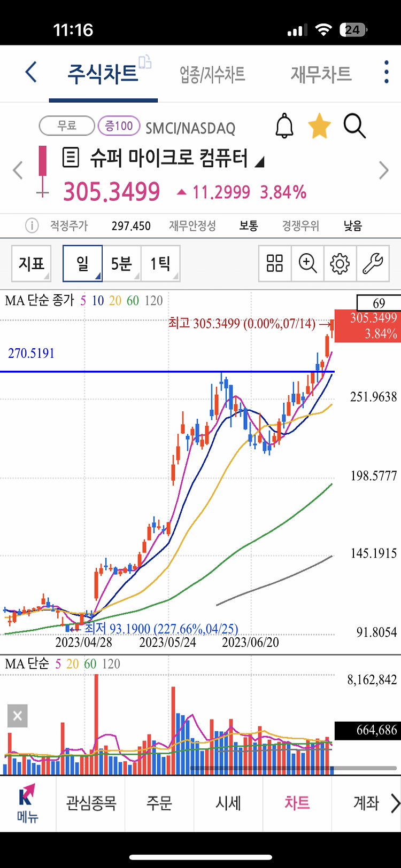Expand the bottom nav right arrow
The height and width of the screenshot is (868, 401).
tap(395, 803)
